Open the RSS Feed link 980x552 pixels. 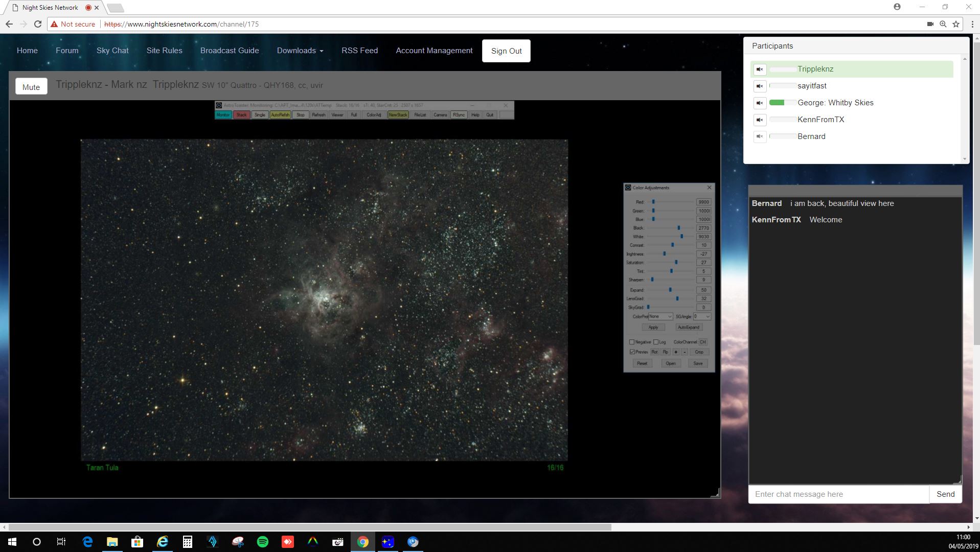point(359,51)
